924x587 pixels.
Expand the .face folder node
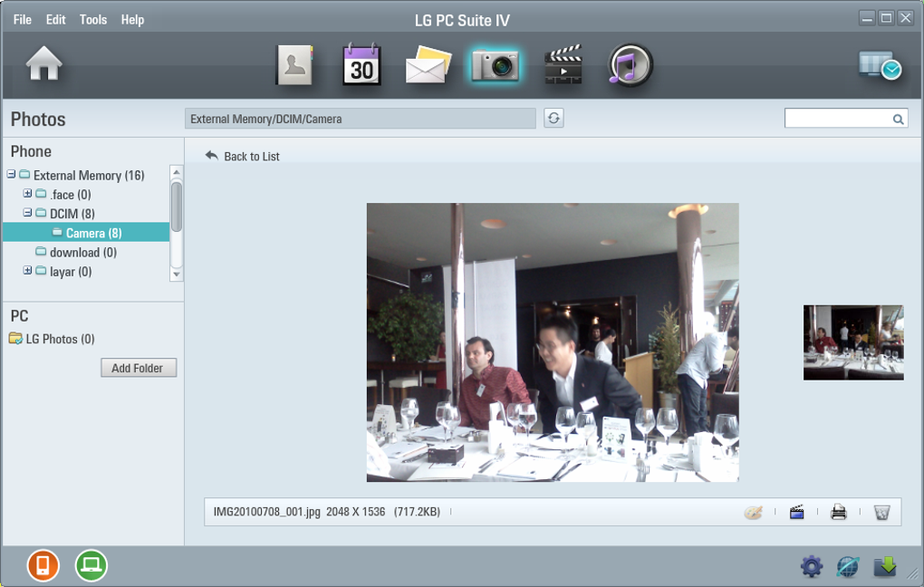27,193
